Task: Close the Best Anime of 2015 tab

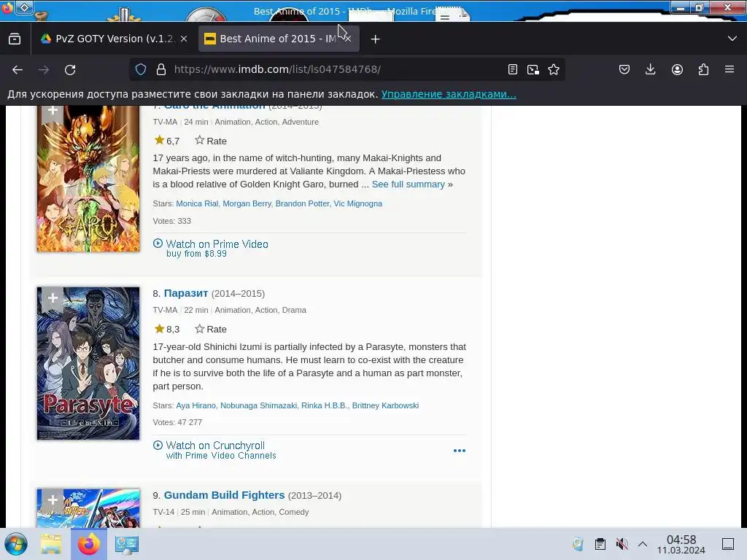Action: pos(348,39)
